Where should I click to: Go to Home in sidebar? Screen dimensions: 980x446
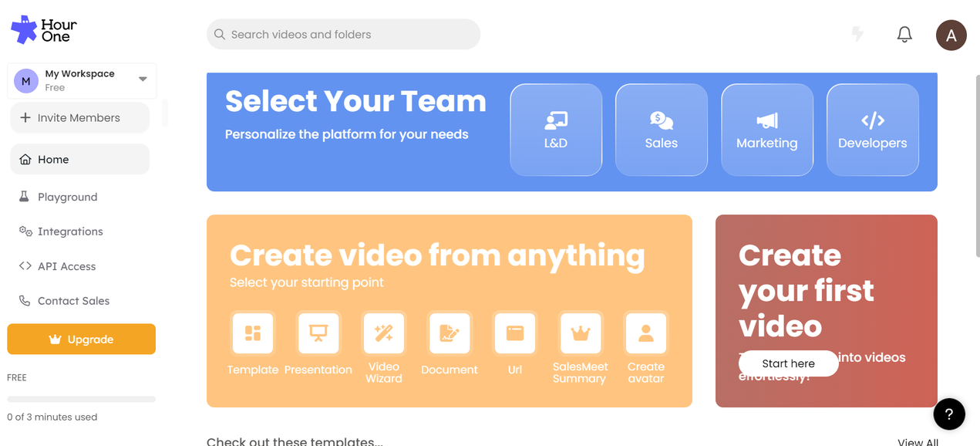point(79,159)
